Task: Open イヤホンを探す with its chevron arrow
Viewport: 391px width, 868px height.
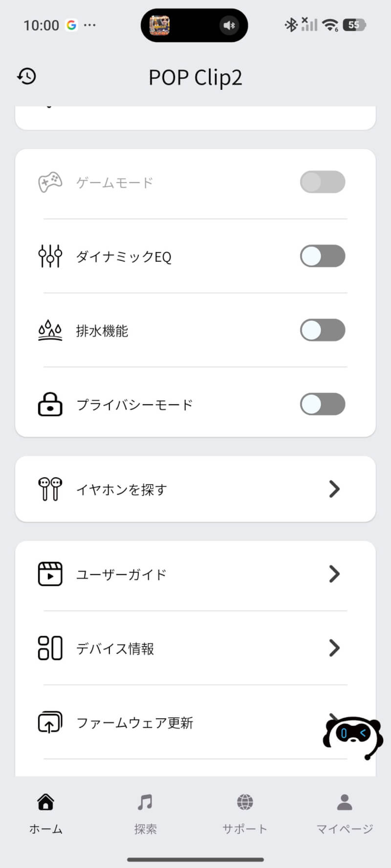Action: point(334,489)
